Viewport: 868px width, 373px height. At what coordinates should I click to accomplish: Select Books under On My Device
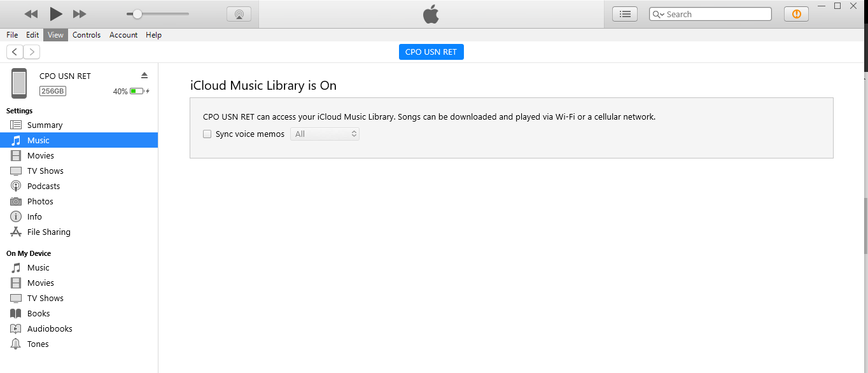click(39, 313)
